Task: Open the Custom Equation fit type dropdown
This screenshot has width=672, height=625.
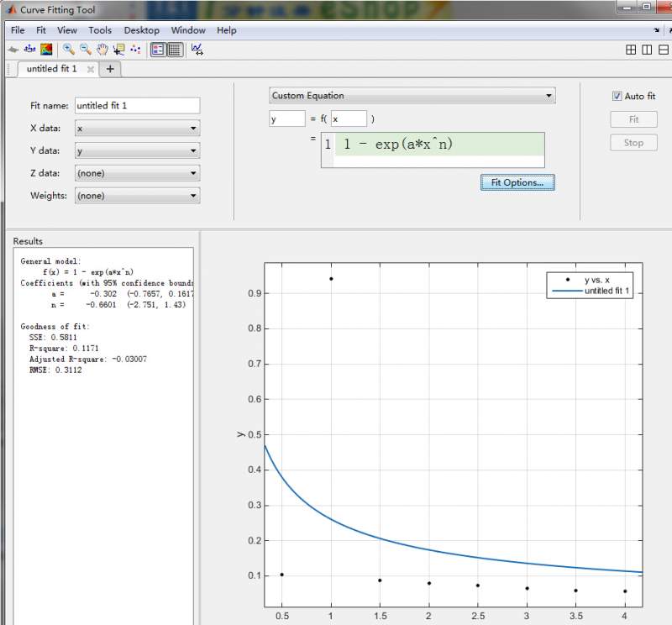Action: [412, 96]
